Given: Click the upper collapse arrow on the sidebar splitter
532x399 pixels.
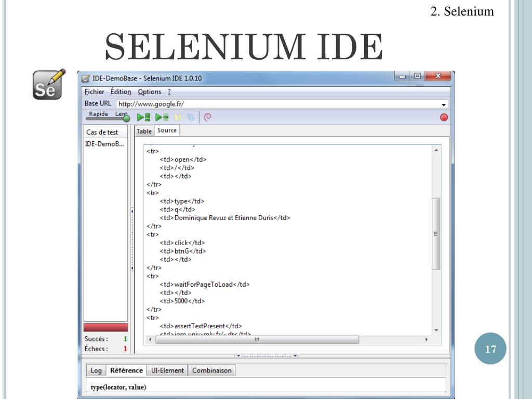Looking at the screenshot, I should (132, 211).
